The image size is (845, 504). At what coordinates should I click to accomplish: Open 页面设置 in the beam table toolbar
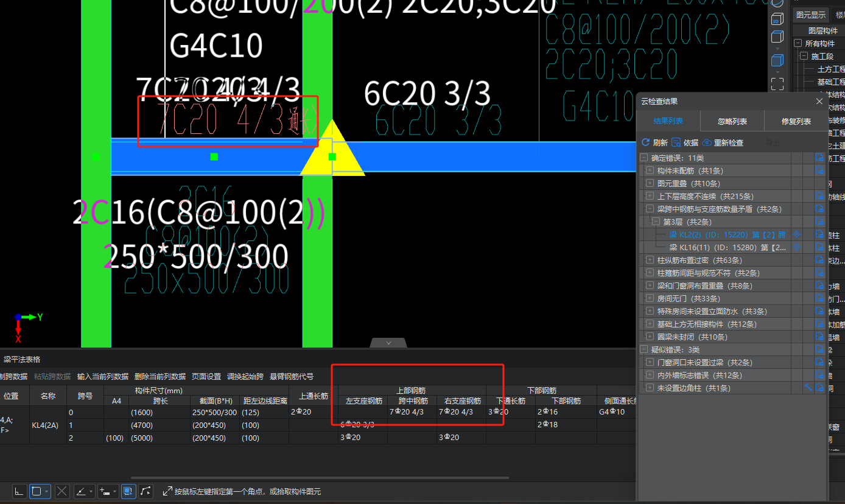pos(206,376)
